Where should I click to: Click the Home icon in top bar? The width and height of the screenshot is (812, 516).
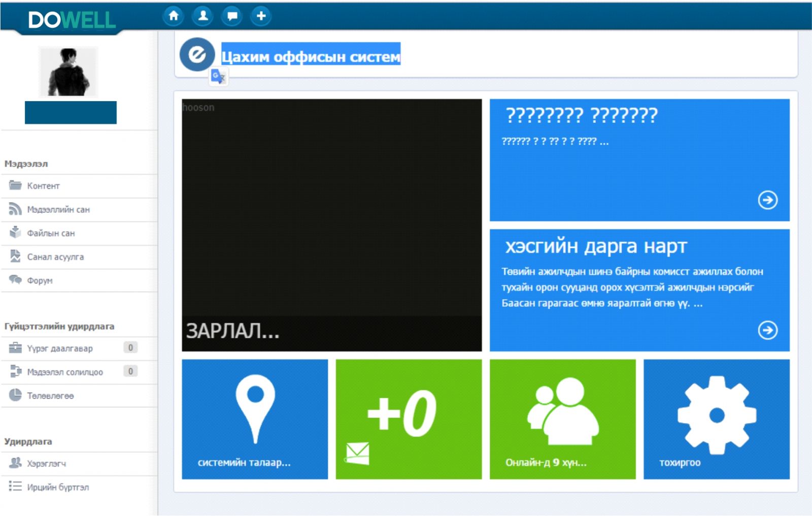[x=173, y=16]
